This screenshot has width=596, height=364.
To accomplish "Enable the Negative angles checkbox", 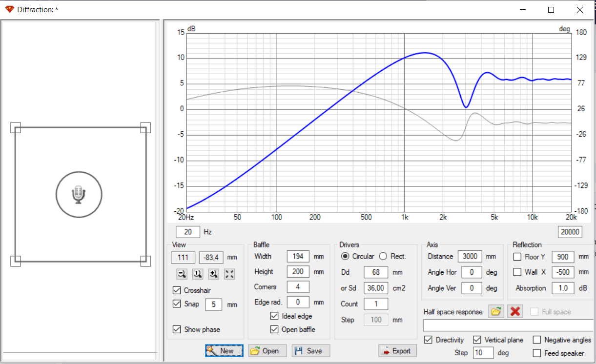I will [537, 340].
